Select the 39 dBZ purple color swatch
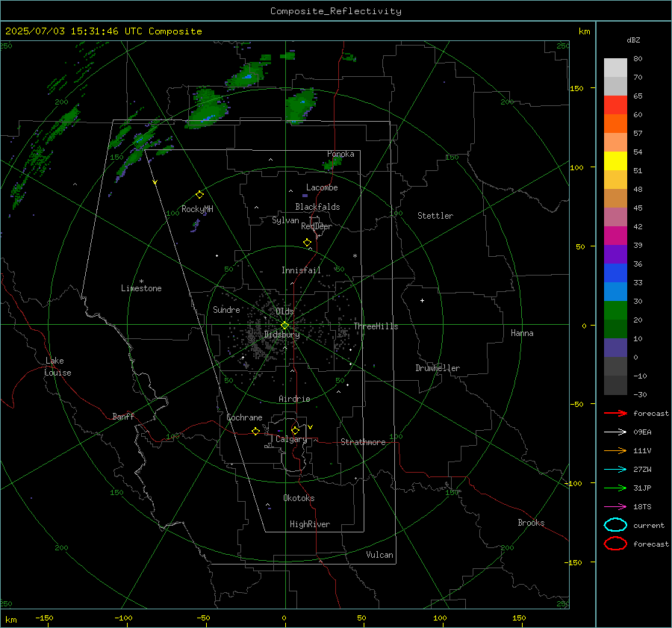The width and height of the screenshot is (672, 628). pos(615,254)
